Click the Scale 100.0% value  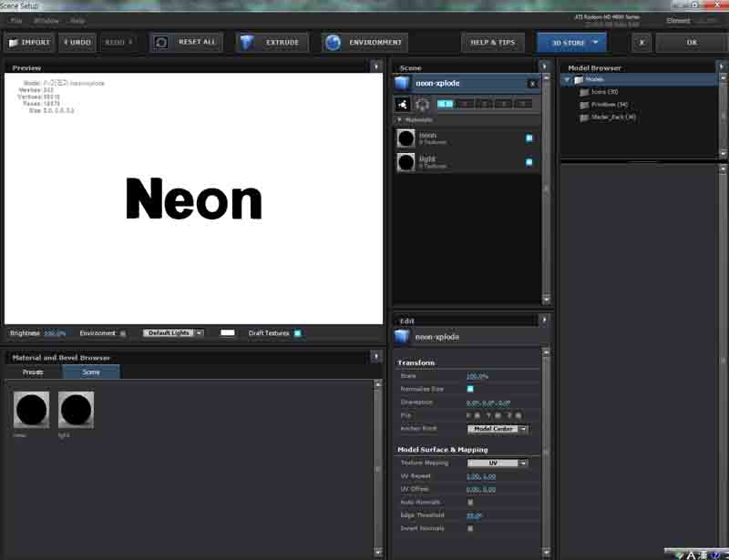[477, 376]
